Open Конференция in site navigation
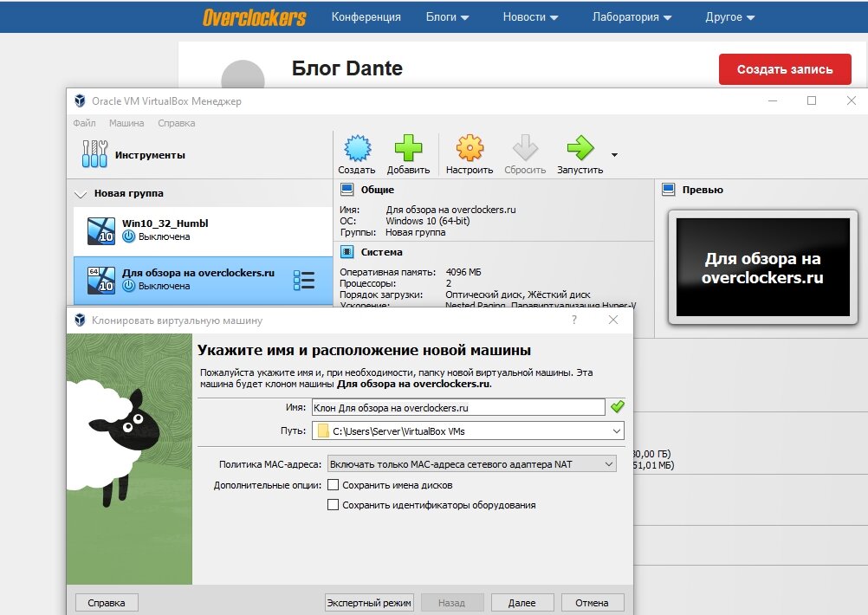This screenshot has width=868, height=615. click(366, 17)
